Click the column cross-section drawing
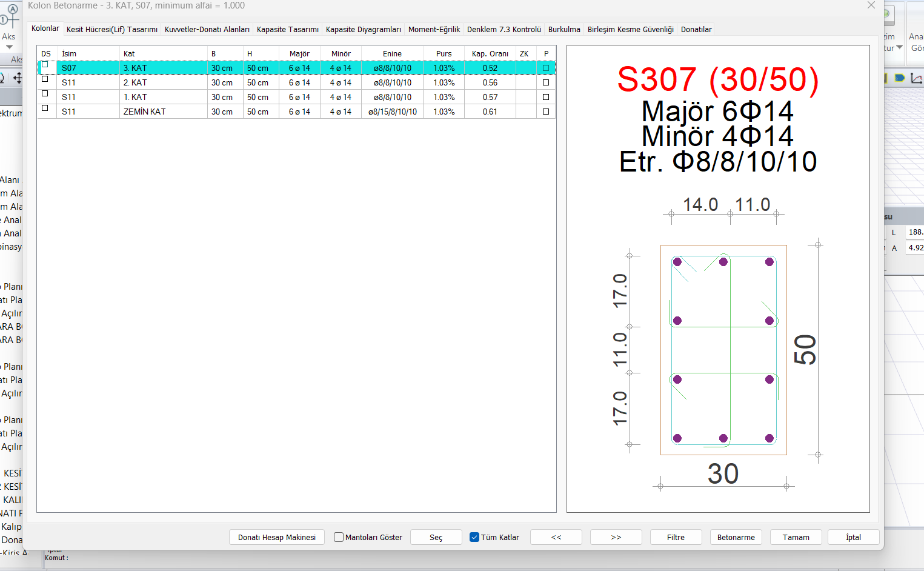 pyautogui.click(x=723, y=350)
